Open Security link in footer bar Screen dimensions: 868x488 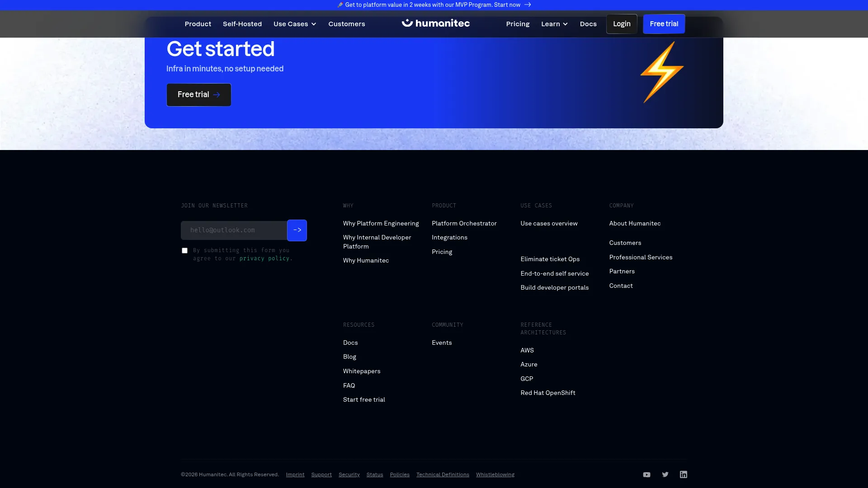(349, 474)
